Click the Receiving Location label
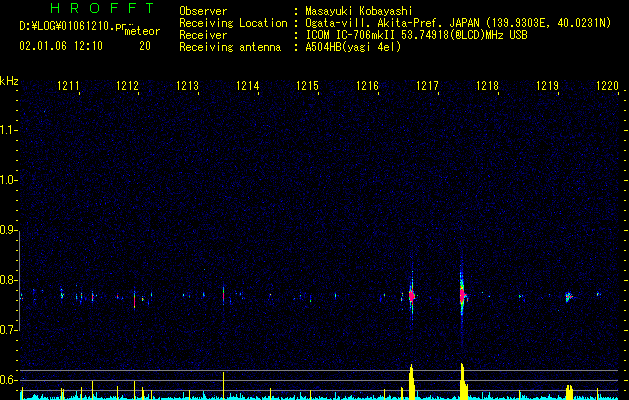The image size is (629, 400). pos(233,23)
